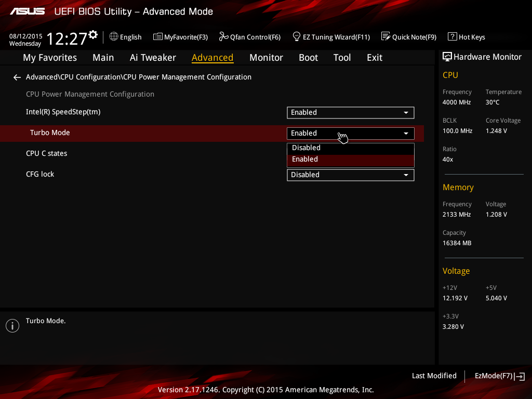Screen dimensions: 532x399
Task: Click the 12:27 clock display
Action: coord(66,38)
